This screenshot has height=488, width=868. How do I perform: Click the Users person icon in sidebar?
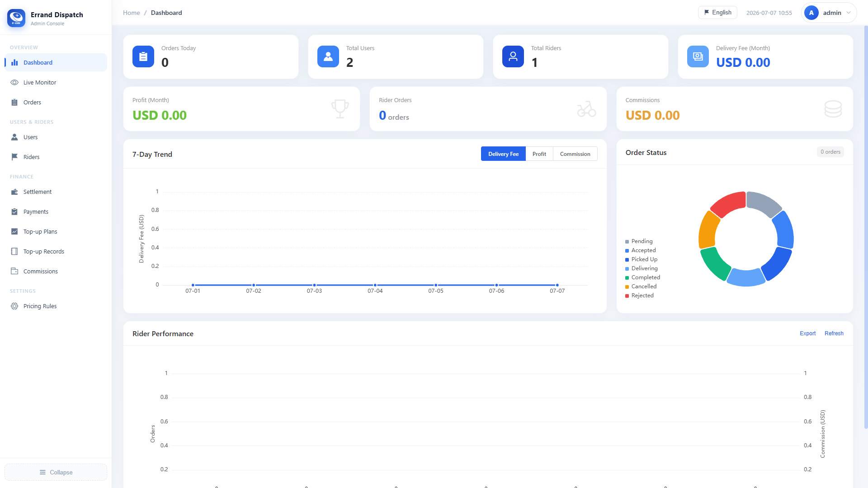pos(14,137)
